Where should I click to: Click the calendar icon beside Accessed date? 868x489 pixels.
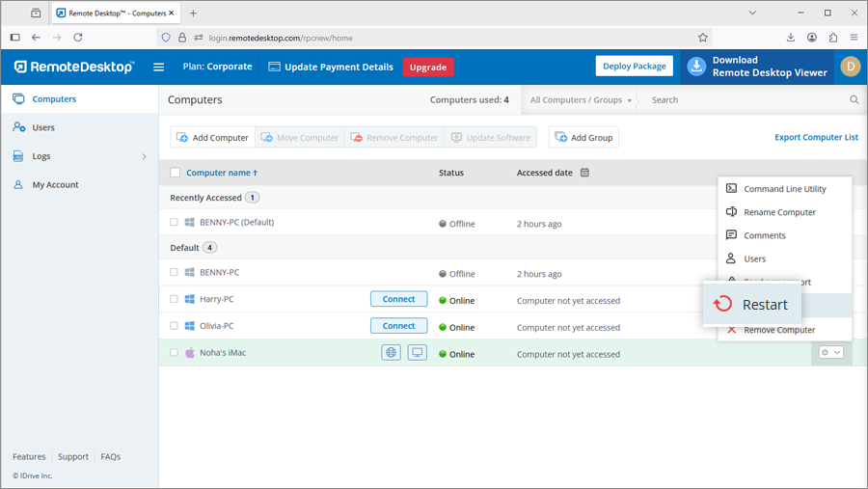pyautogui.click(x=584, y=173)
